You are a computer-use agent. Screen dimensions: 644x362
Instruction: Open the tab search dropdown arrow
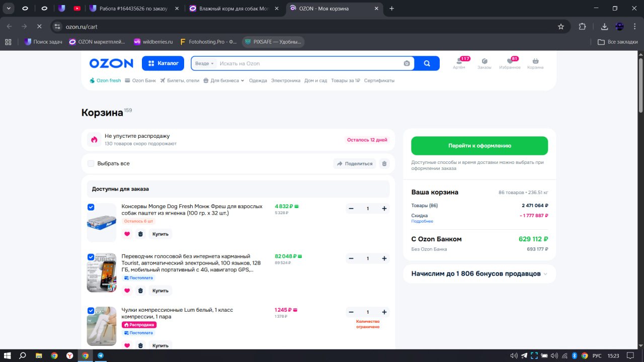pyautogui.click(x=9, y=8)
